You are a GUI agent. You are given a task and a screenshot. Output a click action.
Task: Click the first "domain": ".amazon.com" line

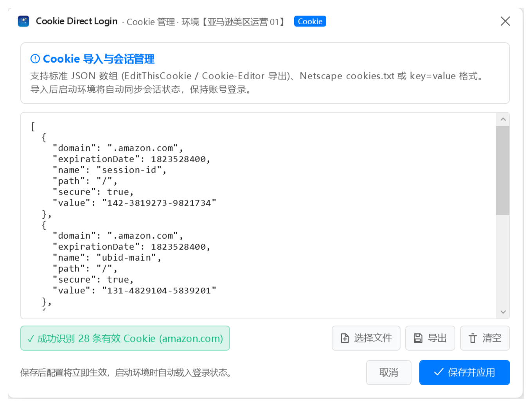118,148
